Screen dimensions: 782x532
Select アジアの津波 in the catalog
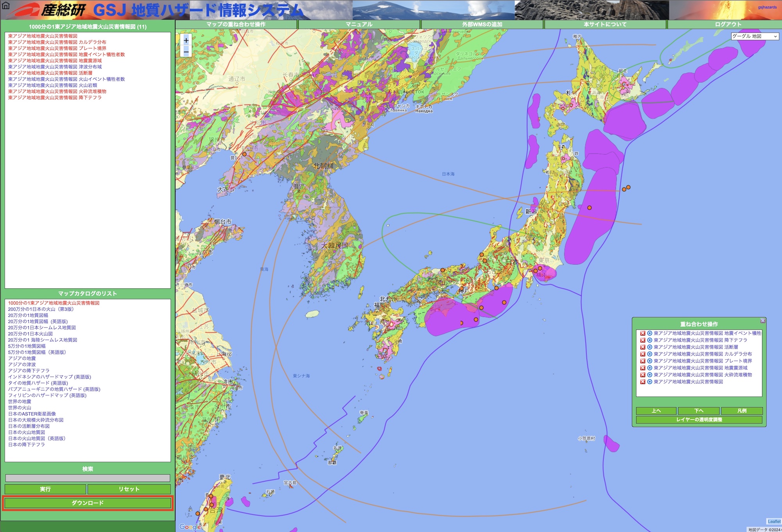[x=22, y=365]
